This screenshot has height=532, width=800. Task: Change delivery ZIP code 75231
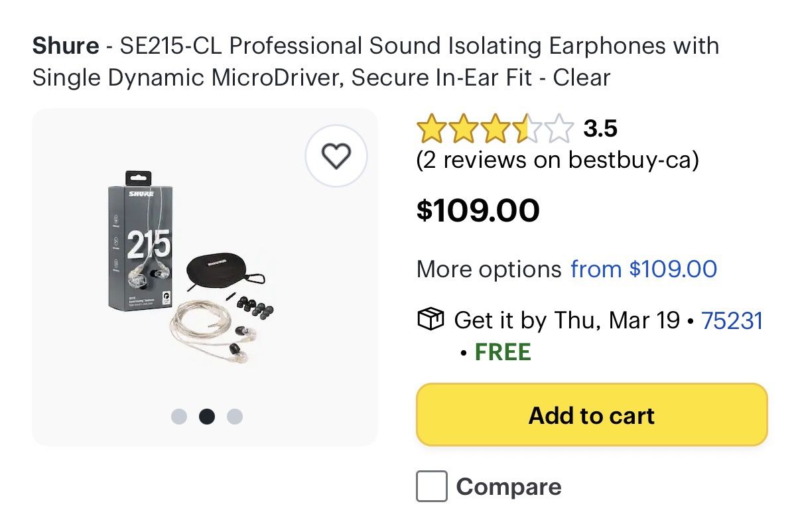[732, 320]
